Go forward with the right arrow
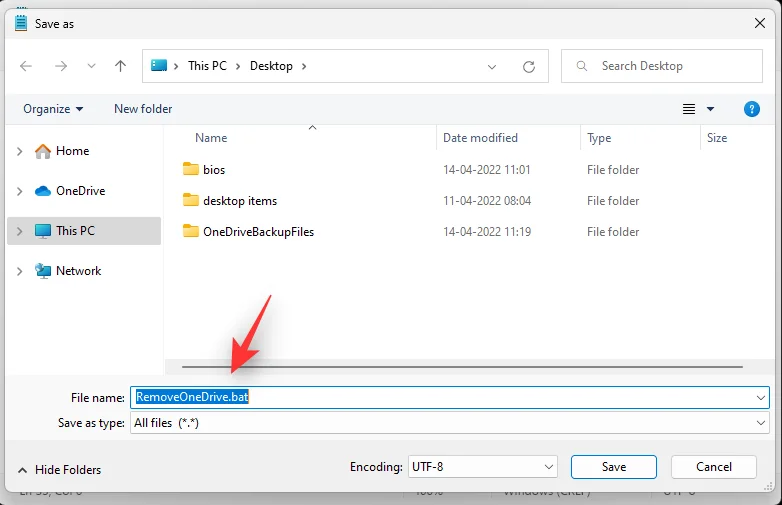The height and width of the screenshot is (505, 782). pos(61,66)
